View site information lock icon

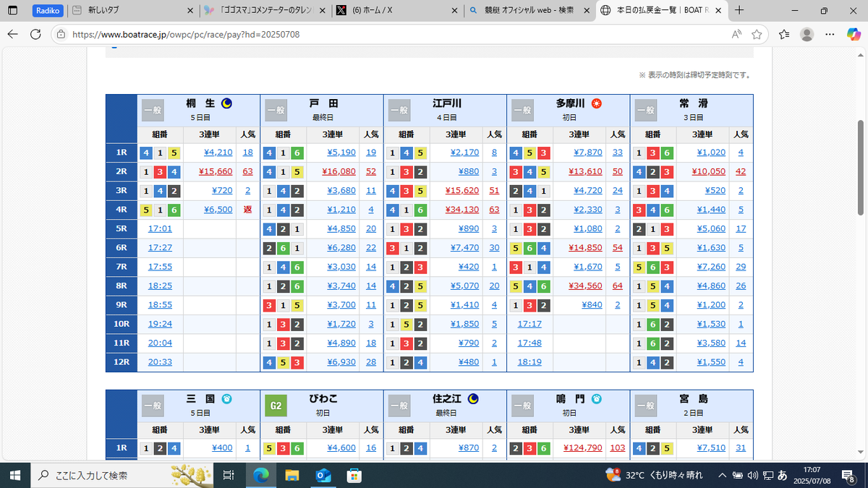pyautogui.click(x=62, y=34)
